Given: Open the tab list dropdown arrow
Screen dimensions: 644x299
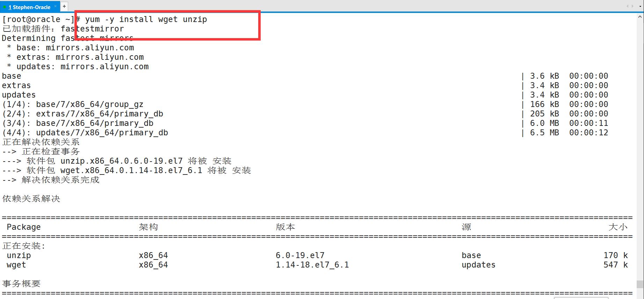Looking at the screenshot, I should 641,6.
